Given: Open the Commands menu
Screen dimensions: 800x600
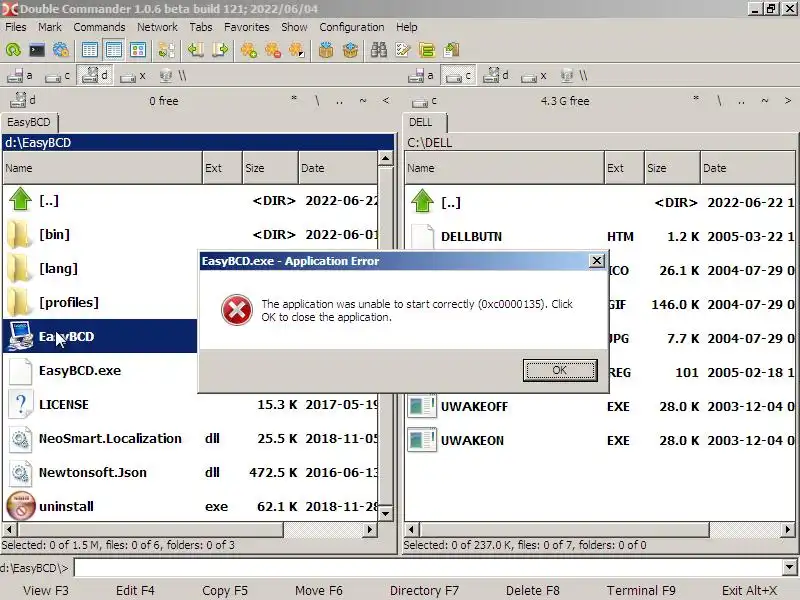Looking at the screenshot, I should point(99,27).
